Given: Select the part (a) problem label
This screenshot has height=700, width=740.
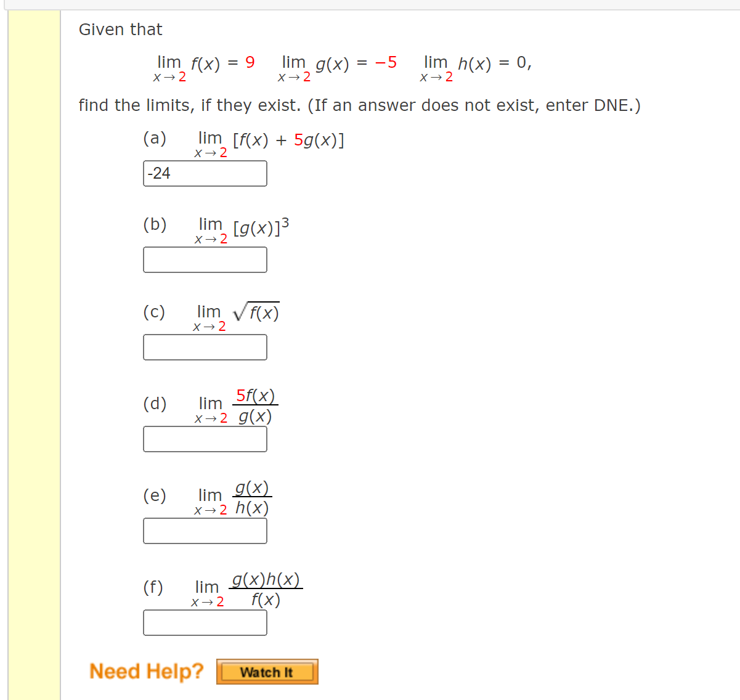Looking at the screenshot, I should coord(155,139).
